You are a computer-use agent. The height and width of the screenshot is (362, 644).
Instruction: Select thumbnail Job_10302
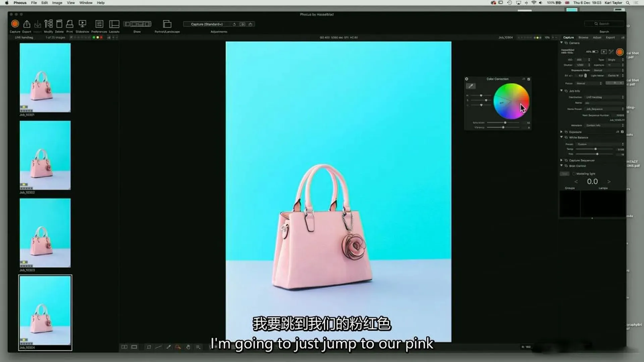tap(45, 155)
